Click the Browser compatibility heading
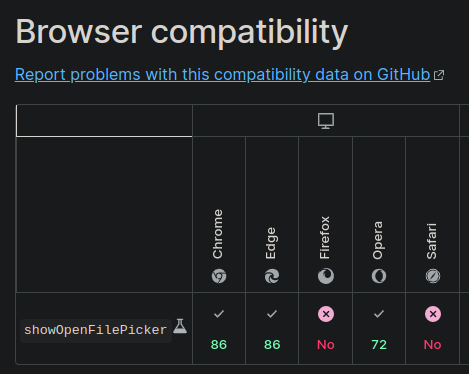 tap(182, 32)
